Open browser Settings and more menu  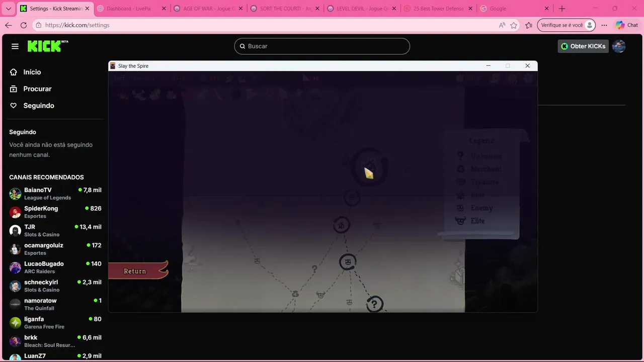[x=604, y=25]
